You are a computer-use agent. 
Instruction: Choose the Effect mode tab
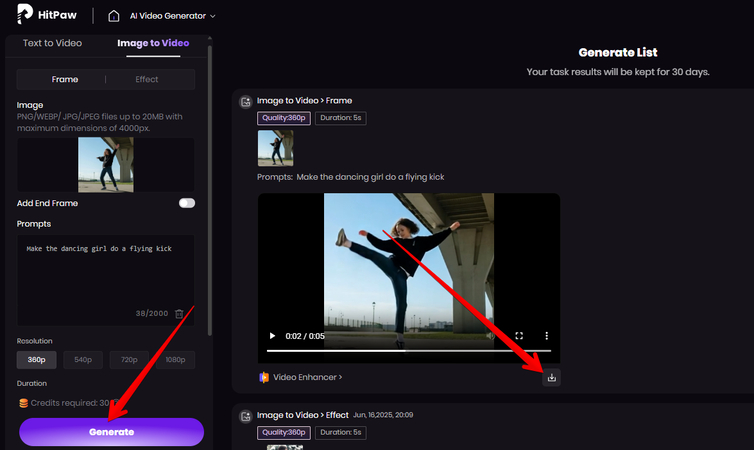[147, 79]
